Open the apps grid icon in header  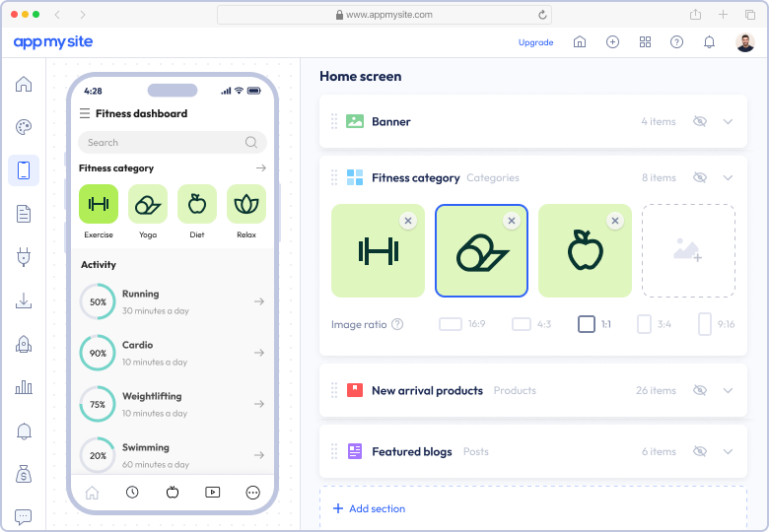coord(646,42)
